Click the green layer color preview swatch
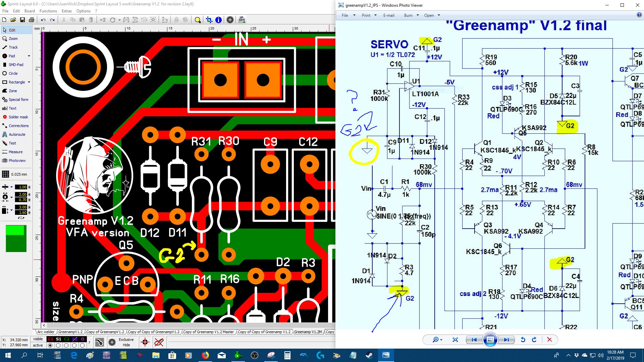The height and width of the screenshot is (362, 644). pyautogui.click(x=16, y=239)
